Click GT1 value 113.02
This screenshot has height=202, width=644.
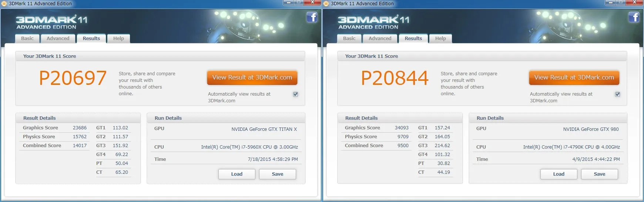tap(120, 128)
